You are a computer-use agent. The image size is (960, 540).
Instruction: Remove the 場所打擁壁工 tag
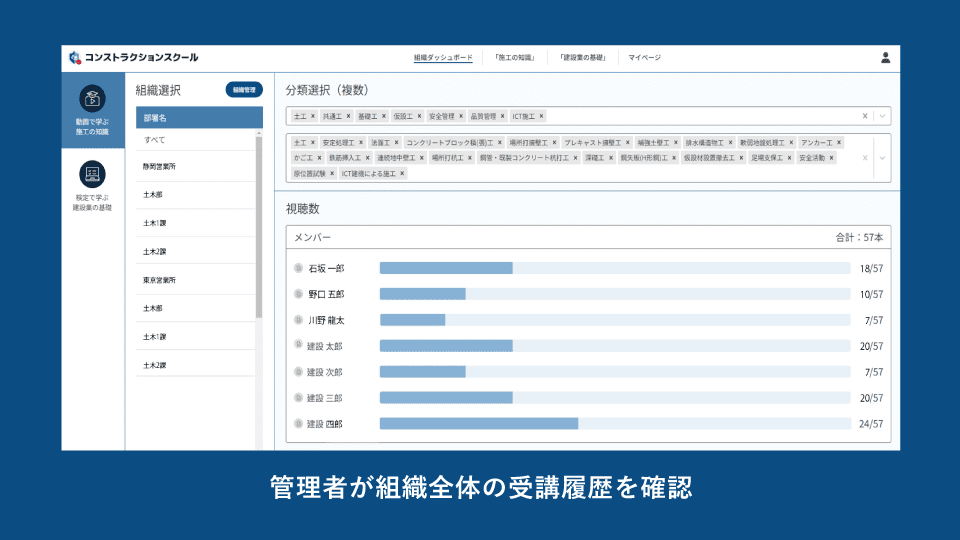[554, 143]
